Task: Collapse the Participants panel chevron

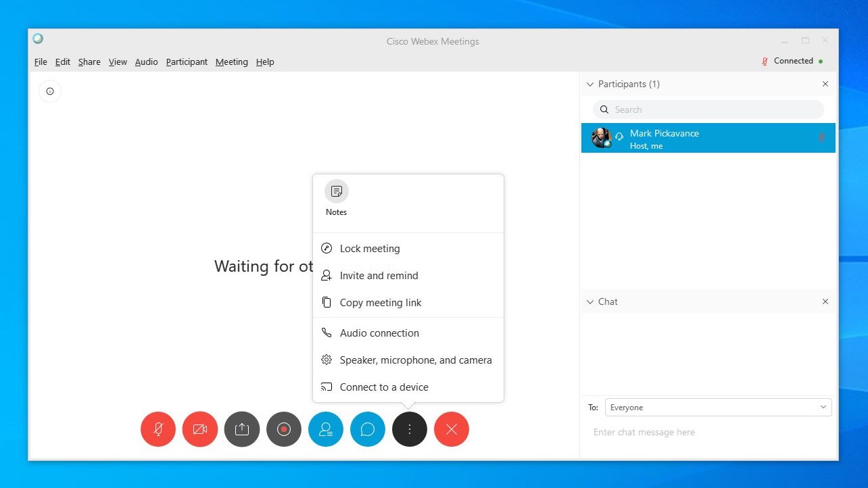Action: point(590,84)
